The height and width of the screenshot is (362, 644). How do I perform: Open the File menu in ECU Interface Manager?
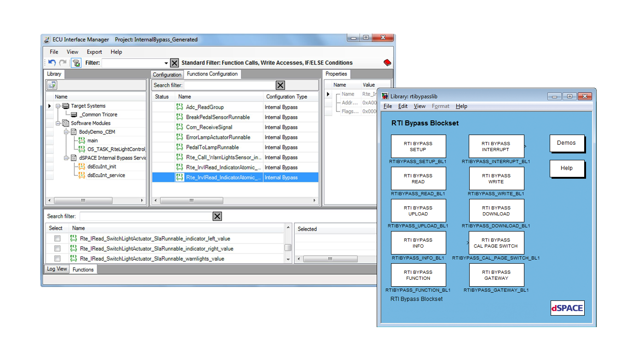pyautogui.click(x=54, y=52)
